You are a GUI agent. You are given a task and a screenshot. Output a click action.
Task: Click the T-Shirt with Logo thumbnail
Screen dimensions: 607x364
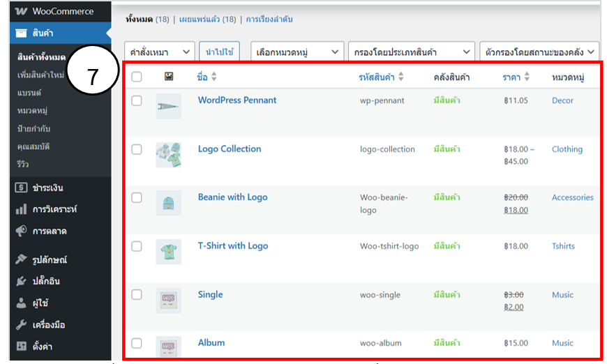168,251
